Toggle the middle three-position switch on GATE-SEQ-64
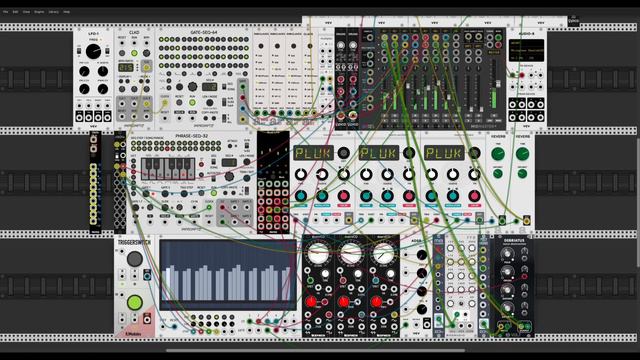 225,102
